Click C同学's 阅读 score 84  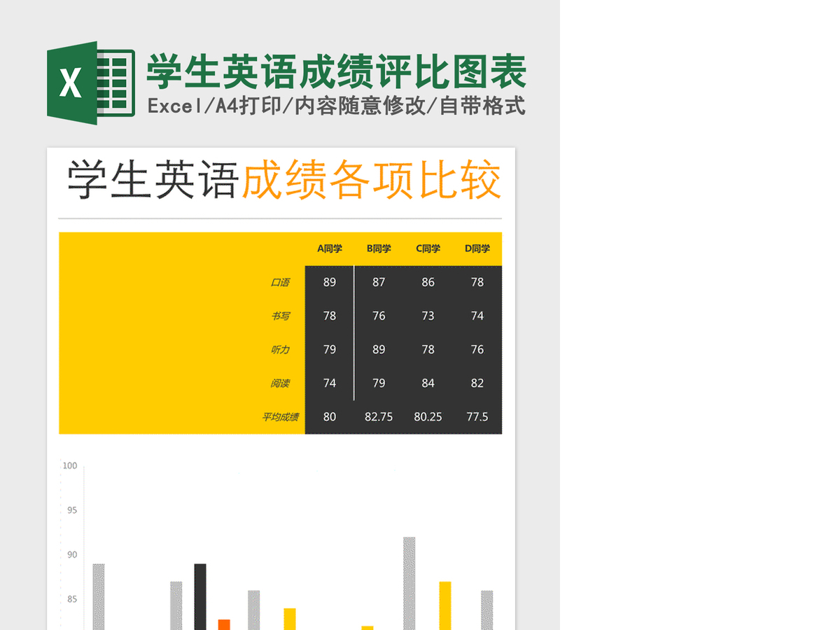[x=428, y=383]
